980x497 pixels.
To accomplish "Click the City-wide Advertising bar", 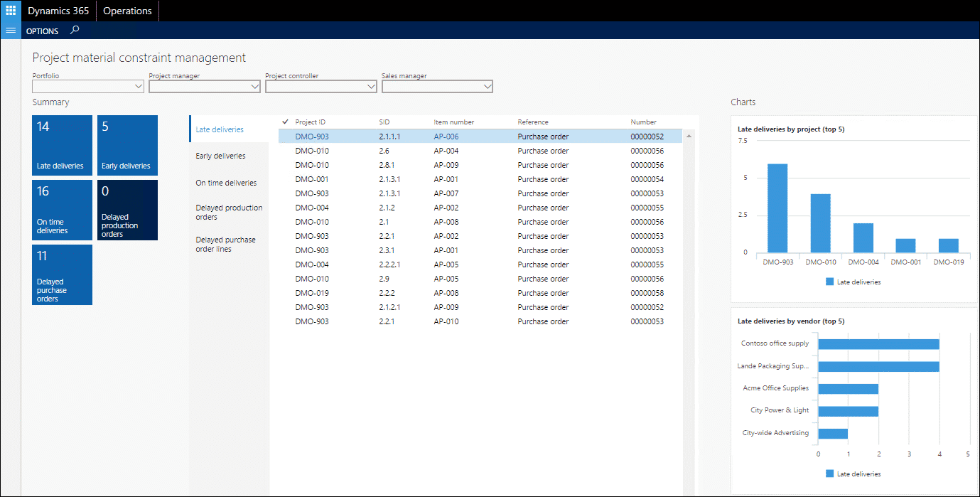I will [x=833, y=433].
